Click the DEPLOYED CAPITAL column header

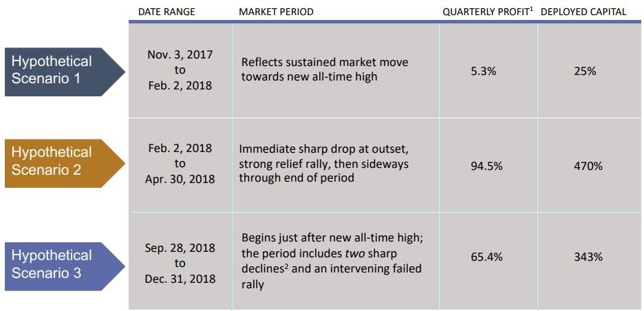(x=583, y=12)
